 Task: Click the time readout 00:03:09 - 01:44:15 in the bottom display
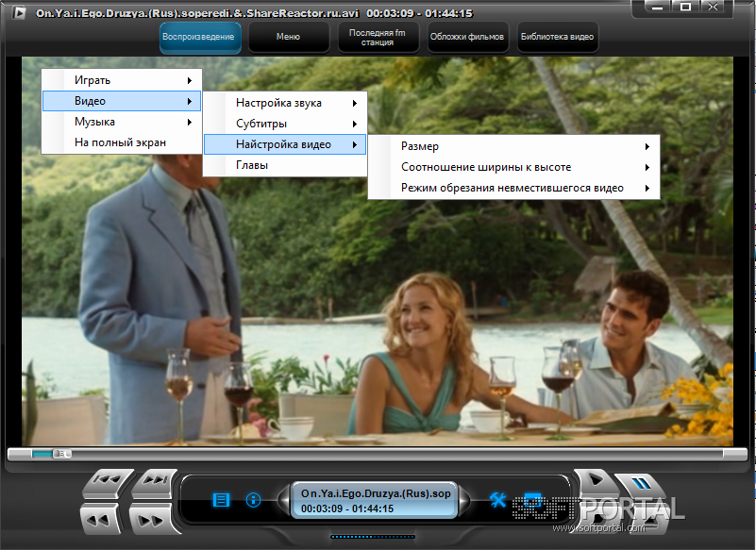(x=347, y=508)
